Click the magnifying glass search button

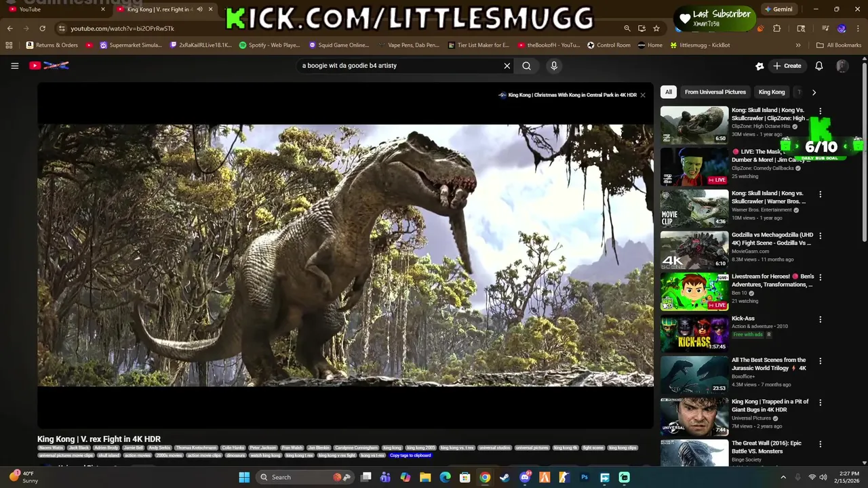point(526,66)
